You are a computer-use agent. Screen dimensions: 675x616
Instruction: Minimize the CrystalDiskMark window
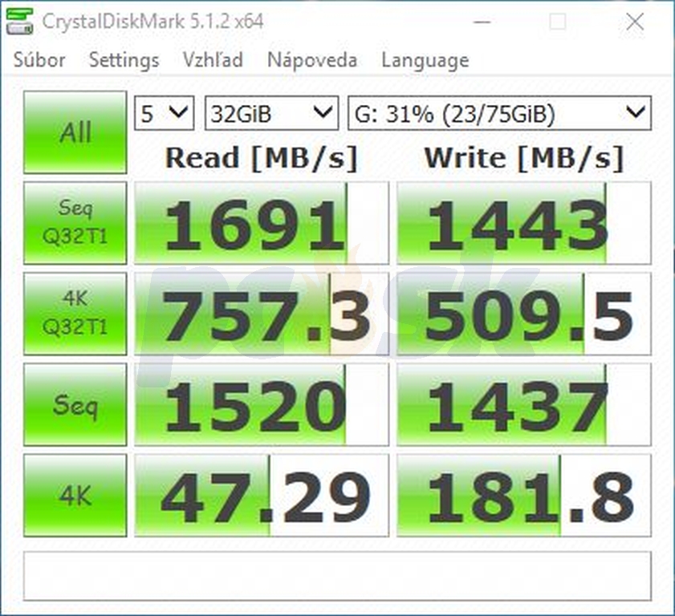click(x=482, y=22)
